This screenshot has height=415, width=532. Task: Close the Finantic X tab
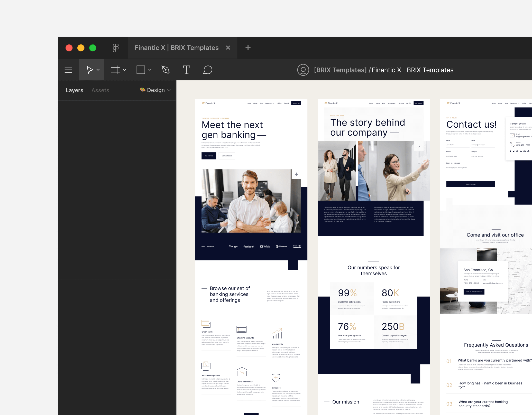point(228,48)
